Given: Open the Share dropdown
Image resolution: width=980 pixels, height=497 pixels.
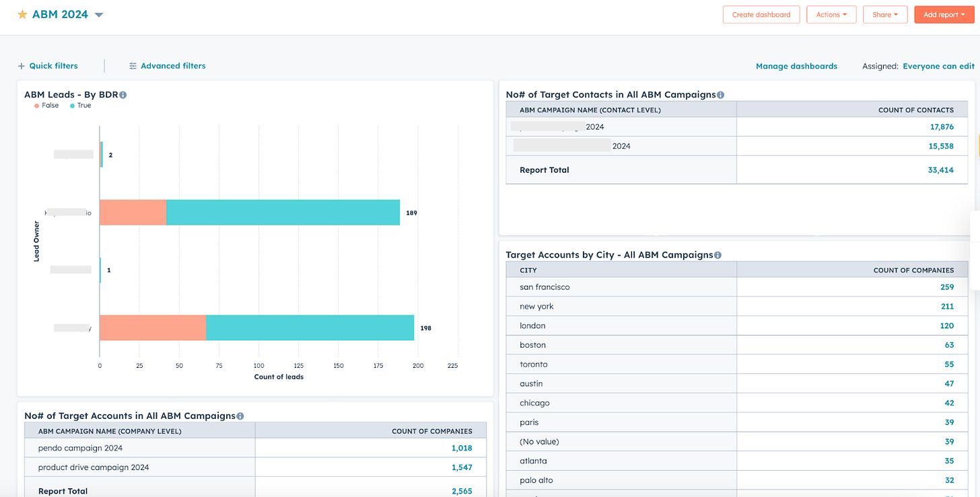Looking at the screenshot, I should (885, 15).
